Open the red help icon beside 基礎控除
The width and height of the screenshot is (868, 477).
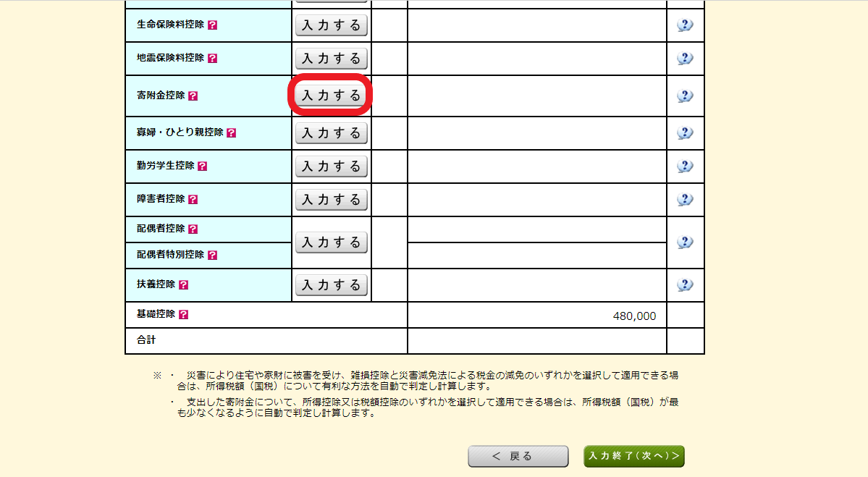(x=183, y=315)
